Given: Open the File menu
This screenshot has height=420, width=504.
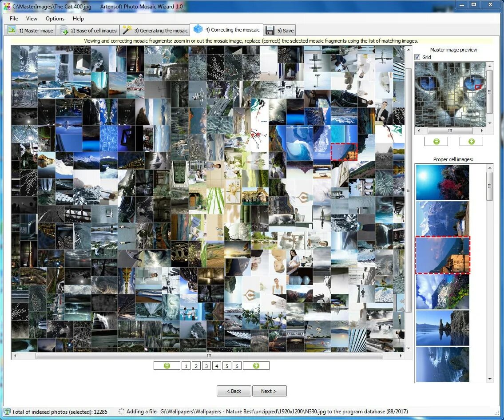Looking at the screenshot, I should click(14, 19).
